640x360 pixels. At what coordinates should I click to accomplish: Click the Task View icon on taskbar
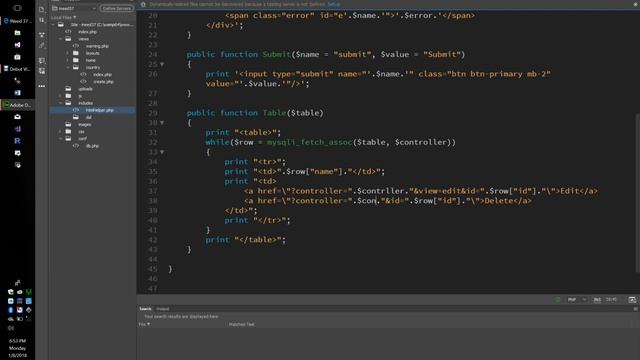[17, 8]
